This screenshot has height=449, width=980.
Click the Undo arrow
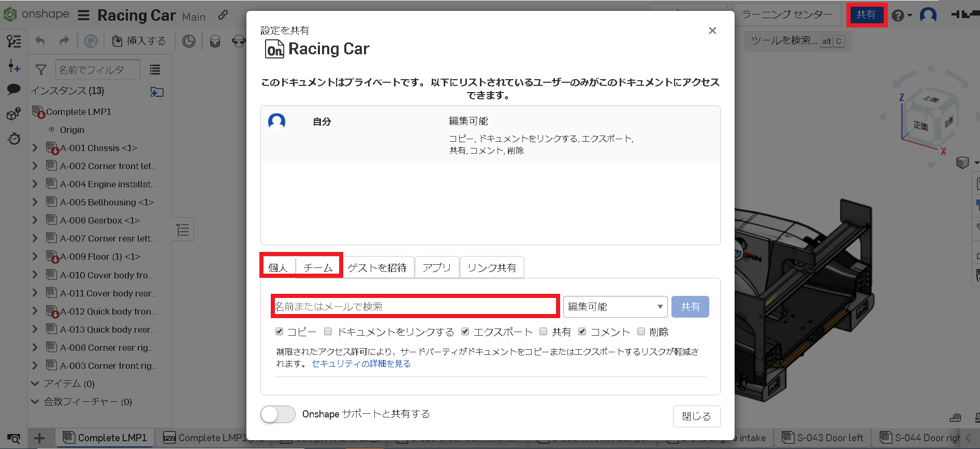[x=40, y=41]
